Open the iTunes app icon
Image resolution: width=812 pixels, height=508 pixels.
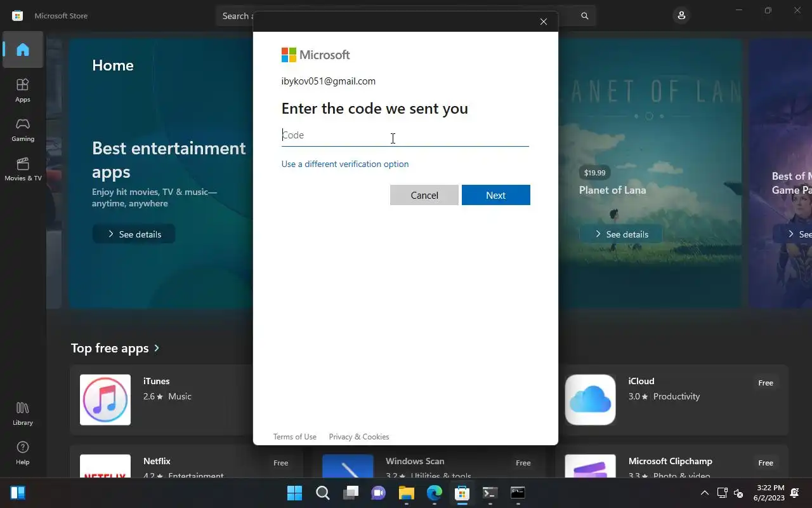pos(105,400)
